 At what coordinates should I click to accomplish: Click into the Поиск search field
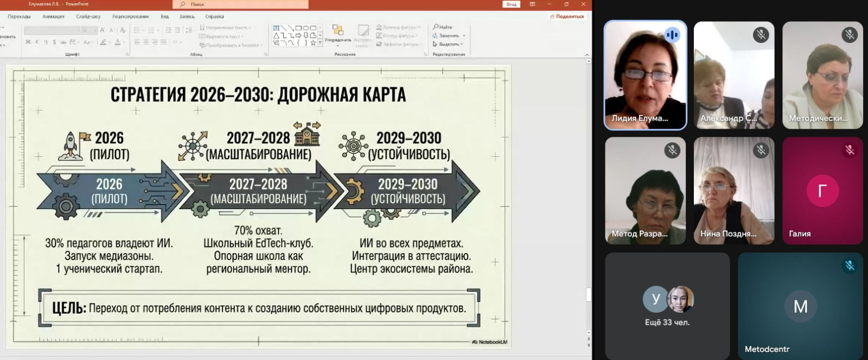[x=240, y=4]
